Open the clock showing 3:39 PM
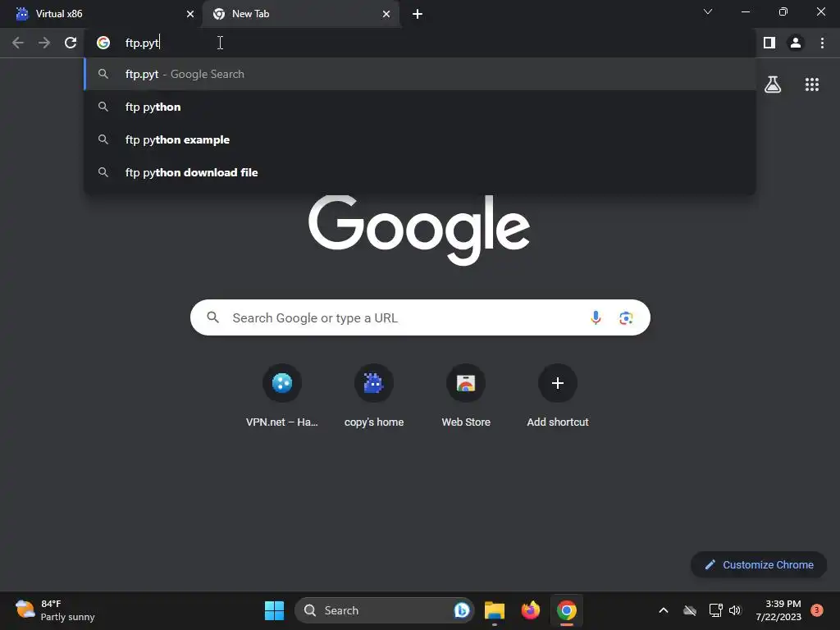This screenshot has width=840, height=630. (x=778, y=610)
